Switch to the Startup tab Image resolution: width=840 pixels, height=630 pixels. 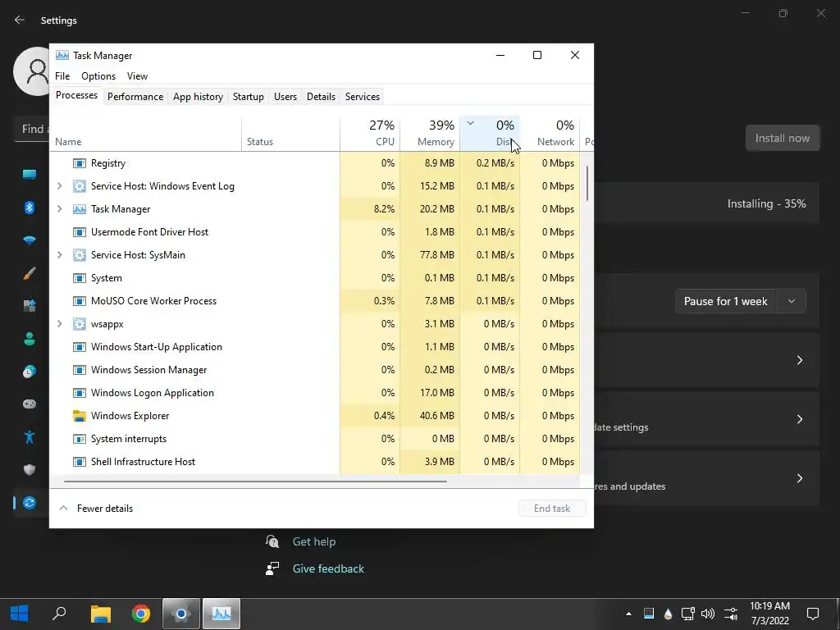(x=248, y=97)
